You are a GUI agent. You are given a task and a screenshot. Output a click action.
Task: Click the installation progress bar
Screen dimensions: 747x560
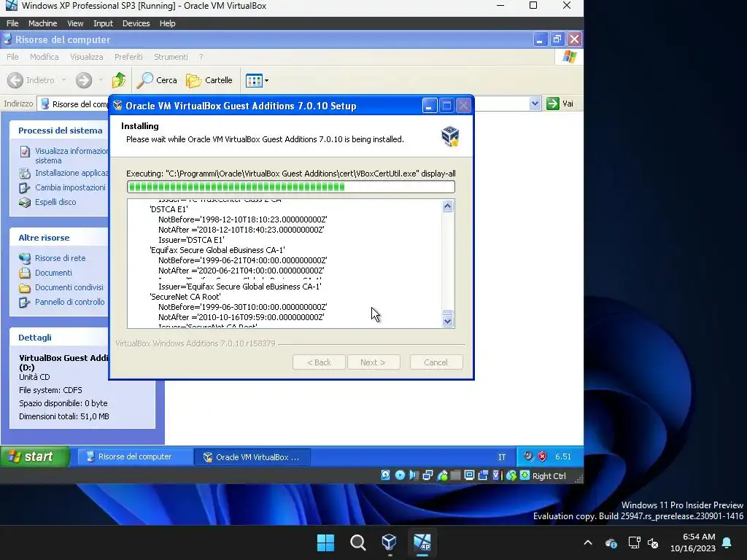(x=290, y=187)
